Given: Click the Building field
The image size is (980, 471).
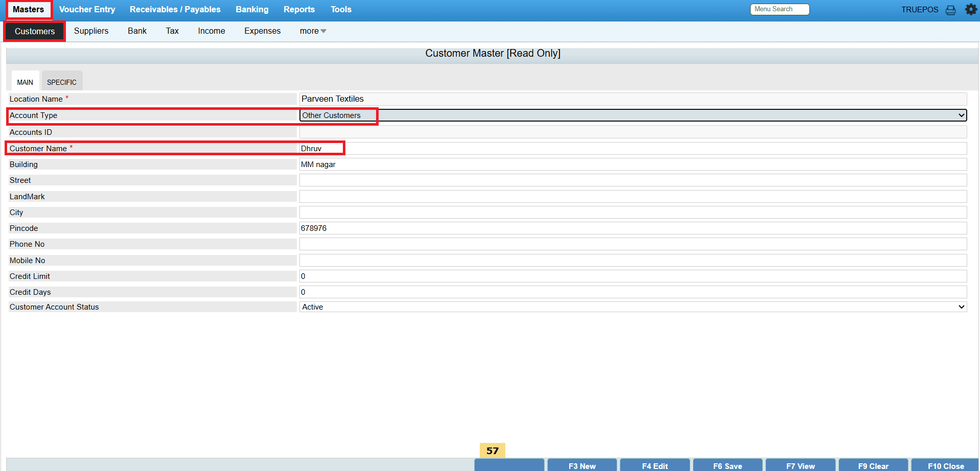Looking at the screenshot, I should [633, 164].
